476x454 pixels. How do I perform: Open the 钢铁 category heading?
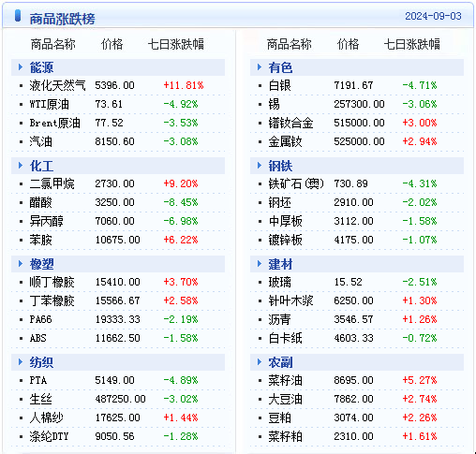pyautogui.click(x=280, y=166)
